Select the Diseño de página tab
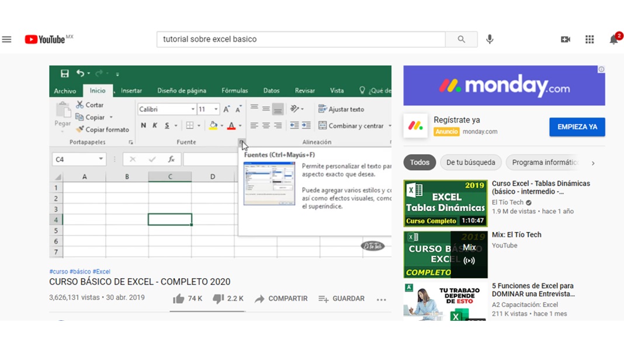 [182, 91]
